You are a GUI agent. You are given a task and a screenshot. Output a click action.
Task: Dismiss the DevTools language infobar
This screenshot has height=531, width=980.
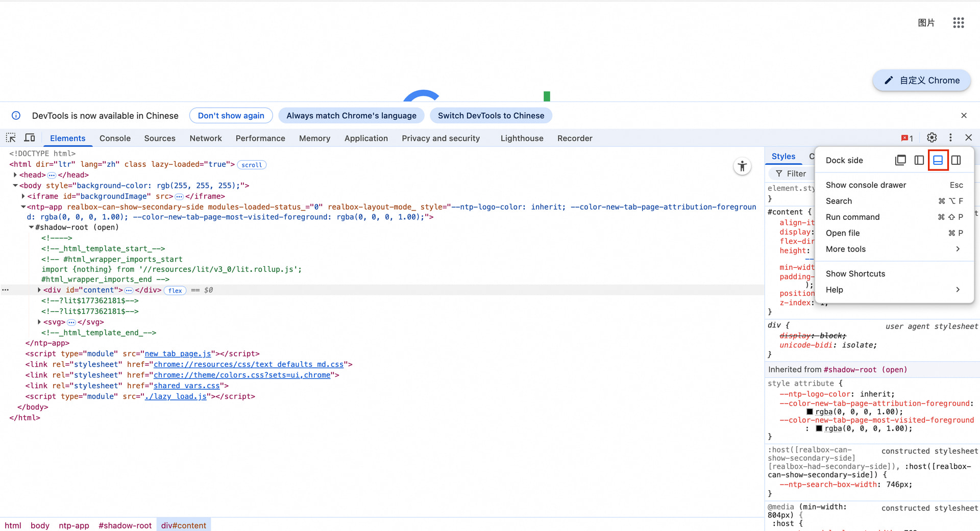coord(964,116)
